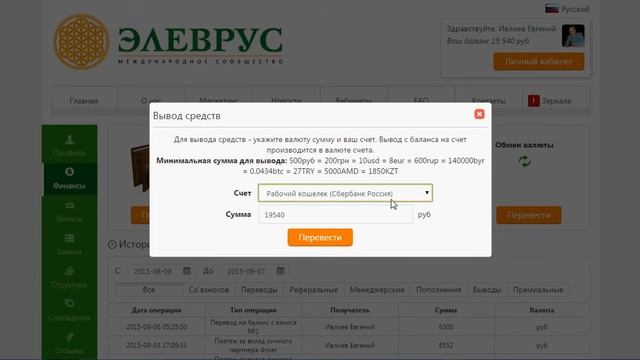Select the Все history tab

click(x=149, y=290)
